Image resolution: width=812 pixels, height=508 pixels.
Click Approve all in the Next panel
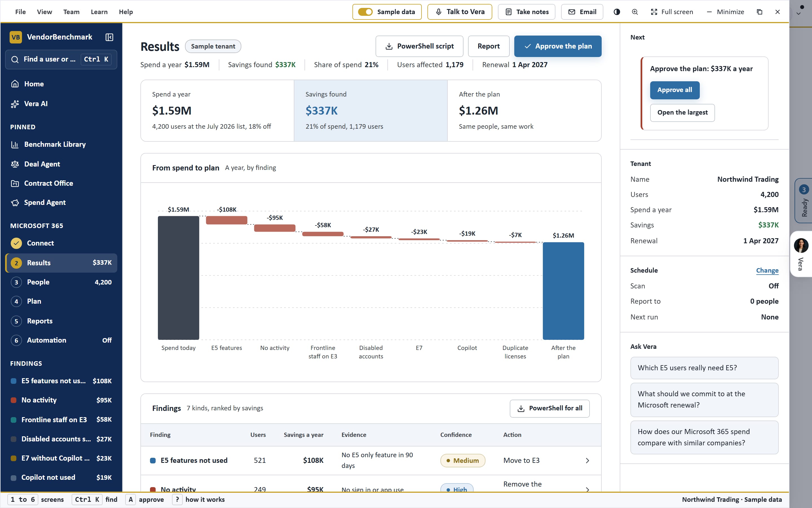(x=674, y=90)
